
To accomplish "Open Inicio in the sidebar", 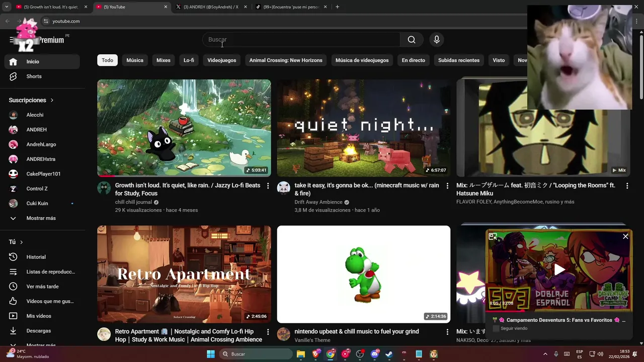I will click(x=42, y=61).
